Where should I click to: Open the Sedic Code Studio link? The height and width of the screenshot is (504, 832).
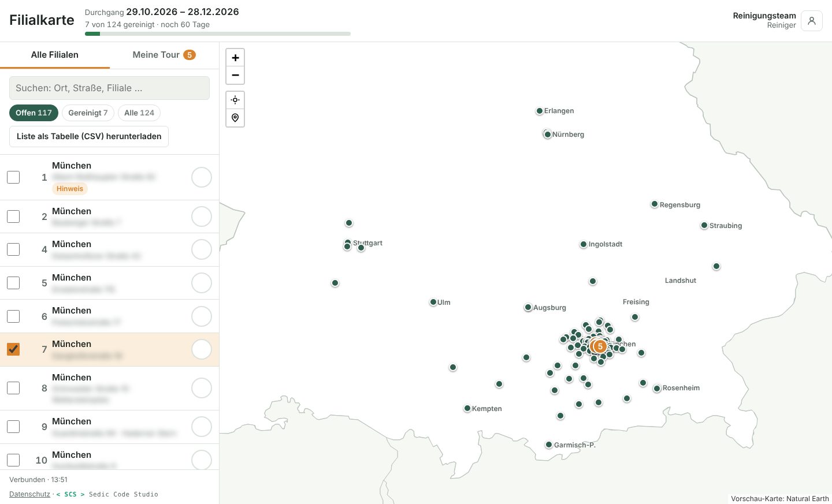[x=107, y=494]
